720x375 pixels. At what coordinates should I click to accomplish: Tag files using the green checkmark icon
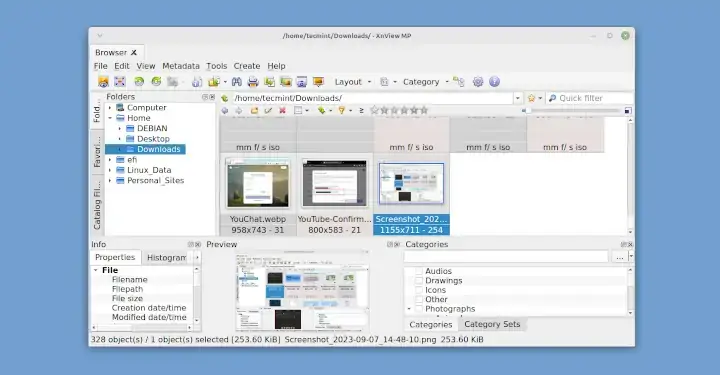click(x=268, y=110)
